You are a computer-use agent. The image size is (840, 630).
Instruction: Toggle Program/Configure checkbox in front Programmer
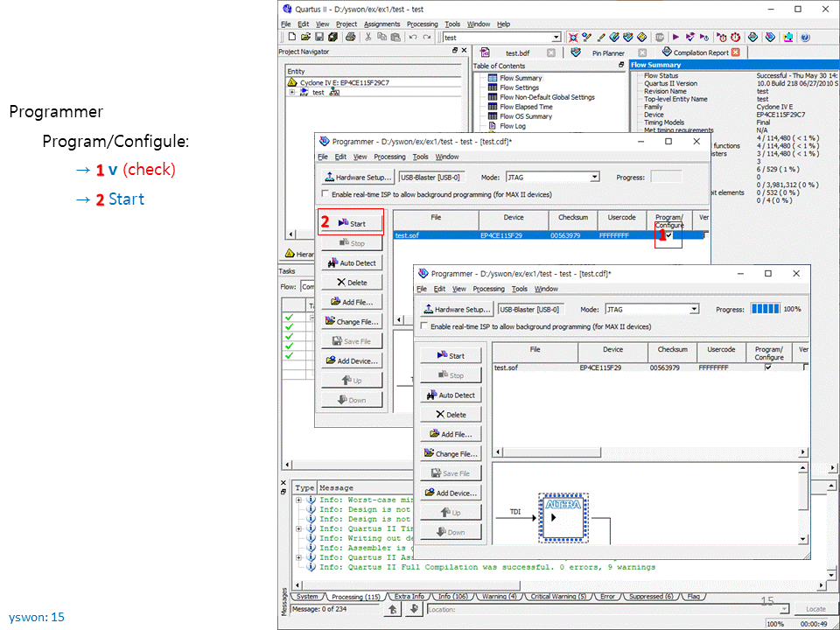pyautogui.click(x=769, y=367)
